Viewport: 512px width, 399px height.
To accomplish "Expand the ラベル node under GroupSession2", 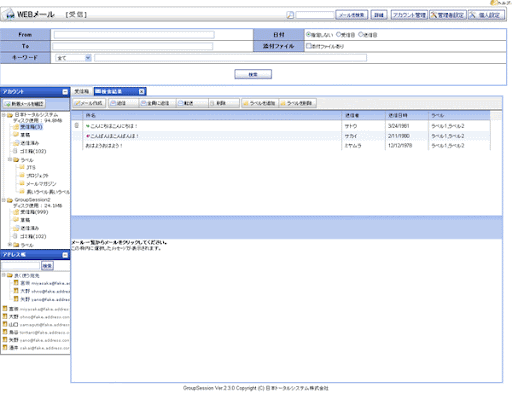I will point(10,245).
